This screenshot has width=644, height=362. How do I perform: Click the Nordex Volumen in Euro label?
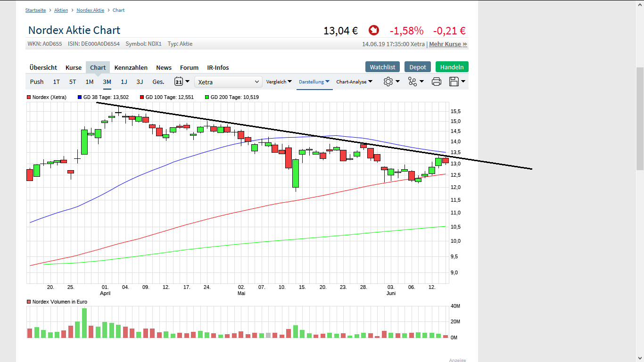60,301
